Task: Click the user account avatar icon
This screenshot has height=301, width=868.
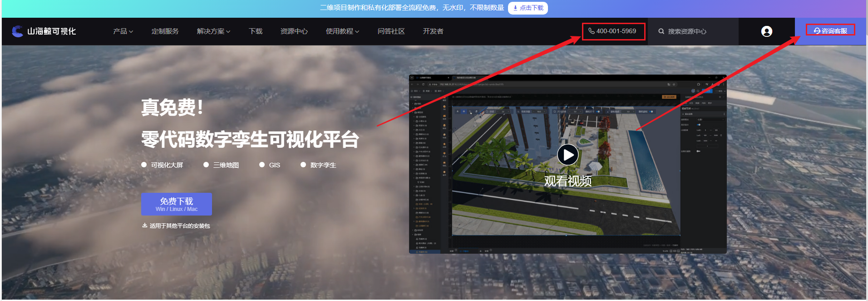Action: click(766, 31)
